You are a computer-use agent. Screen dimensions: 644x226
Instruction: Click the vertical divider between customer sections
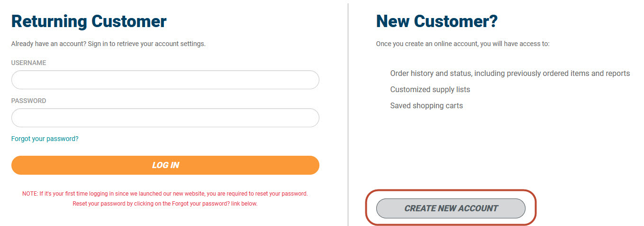[x=348, y=114]
